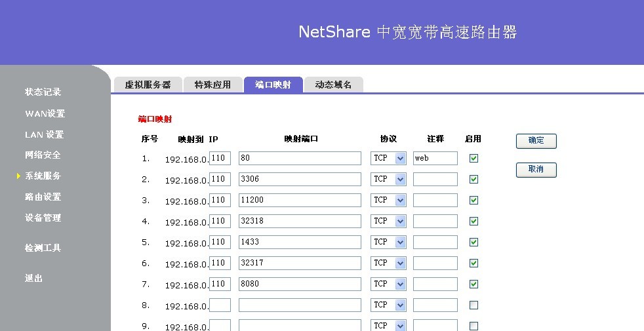
Task: Uncheck the enable box for row 1
Action: 473,158
